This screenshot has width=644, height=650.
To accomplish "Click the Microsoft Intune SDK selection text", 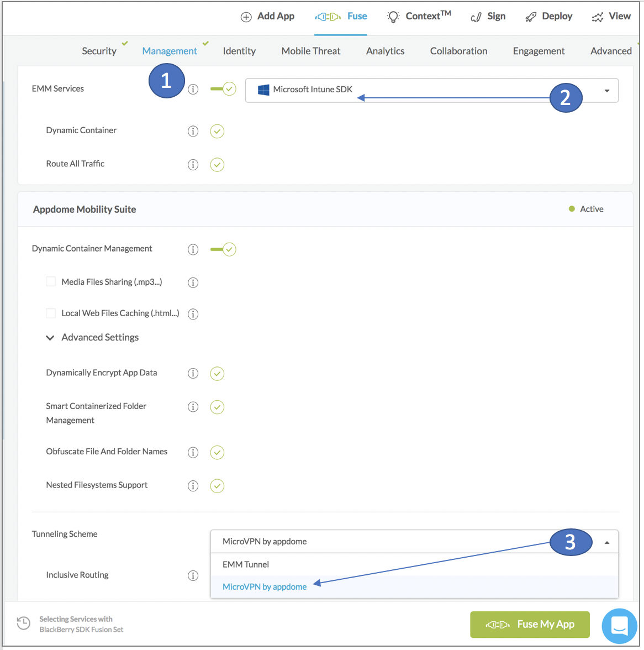I will [313, 89].
